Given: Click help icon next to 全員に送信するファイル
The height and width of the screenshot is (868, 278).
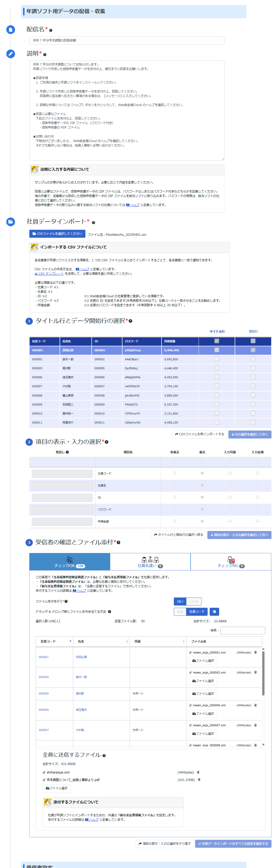Looking at the screenshot, I should pyautogui.click(x=104, y=755).
